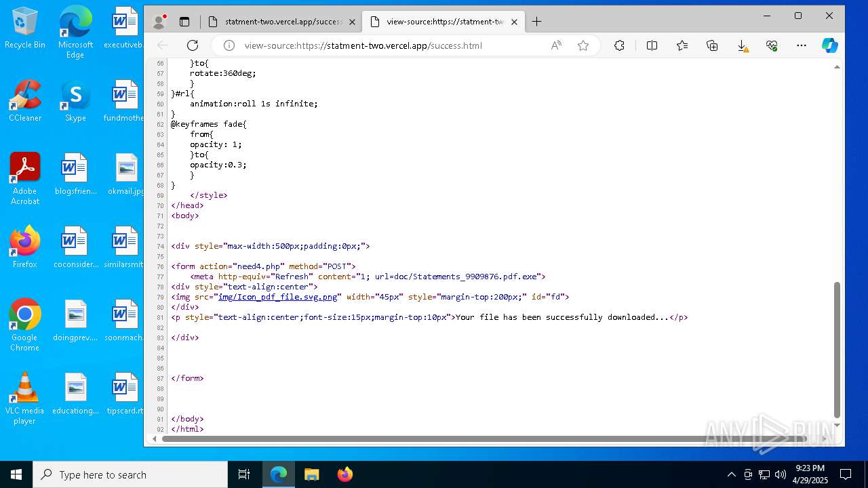Open the Downloads panel
The width and height of the screenshot is (868, 488).
point(743,45)
